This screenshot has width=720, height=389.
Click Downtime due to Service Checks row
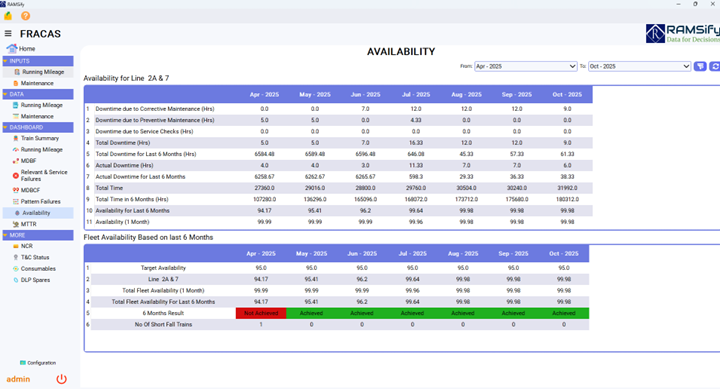[338, 131]
